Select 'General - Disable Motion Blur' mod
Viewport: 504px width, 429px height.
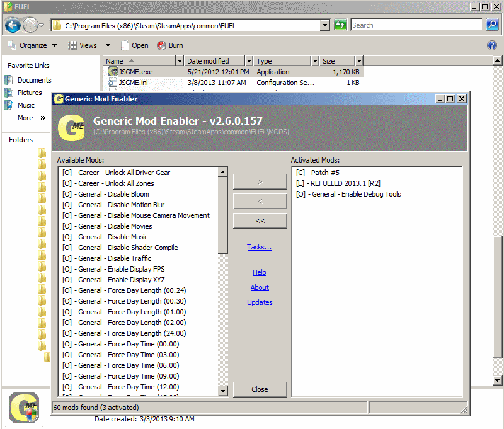point(113,205)
